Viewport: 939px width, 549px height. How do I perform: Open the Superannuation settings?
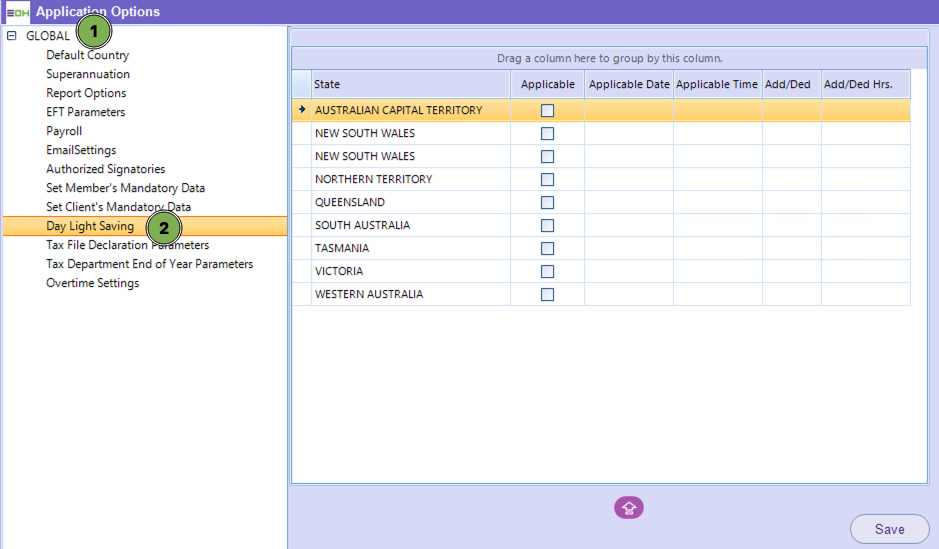pyautogui.click(x=88, y=74)
